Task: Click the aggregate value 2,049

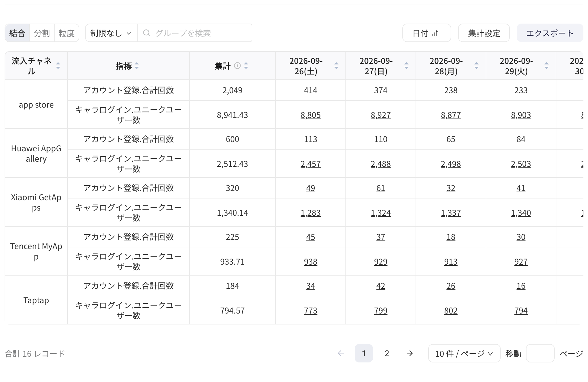Action: [232, 90]
